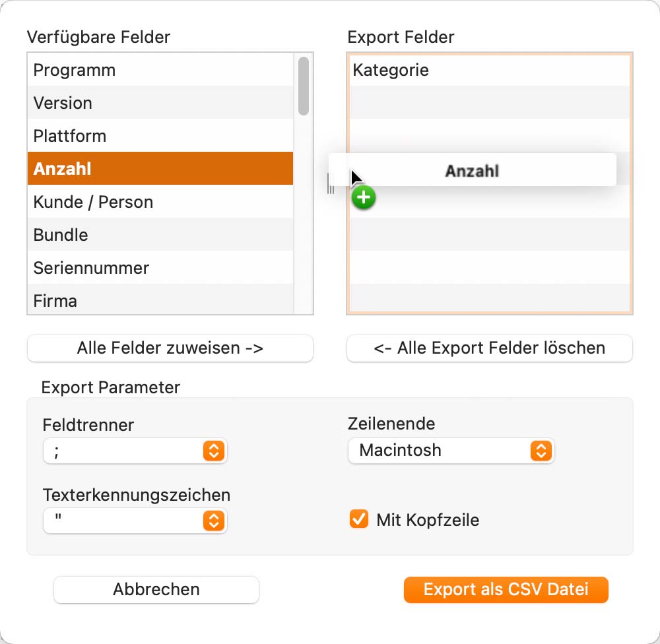Select the Firma field entry
Viewport: 660px width, 644px height.
[x=160, y=300]
